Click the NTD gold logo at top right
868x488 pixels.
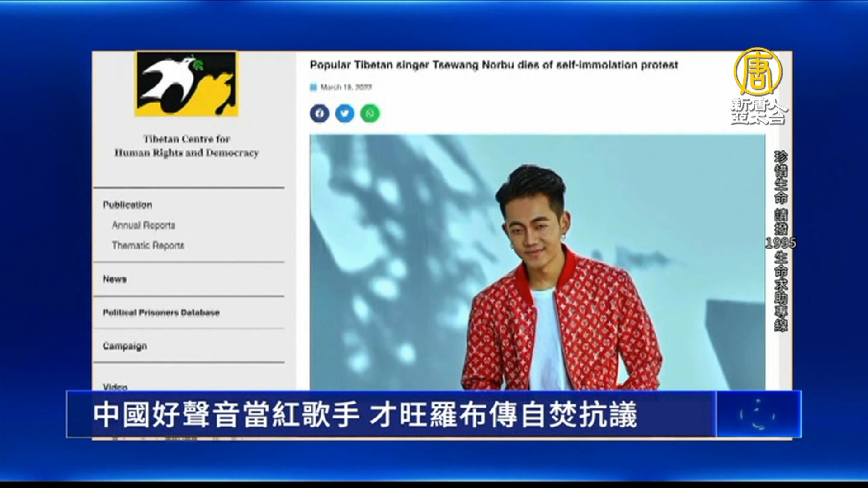(757, 72)
